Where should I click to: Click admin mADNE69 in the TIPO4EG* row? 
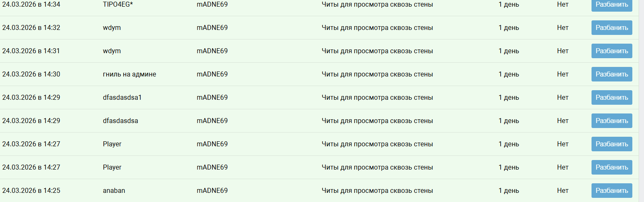tap(212, 5)
